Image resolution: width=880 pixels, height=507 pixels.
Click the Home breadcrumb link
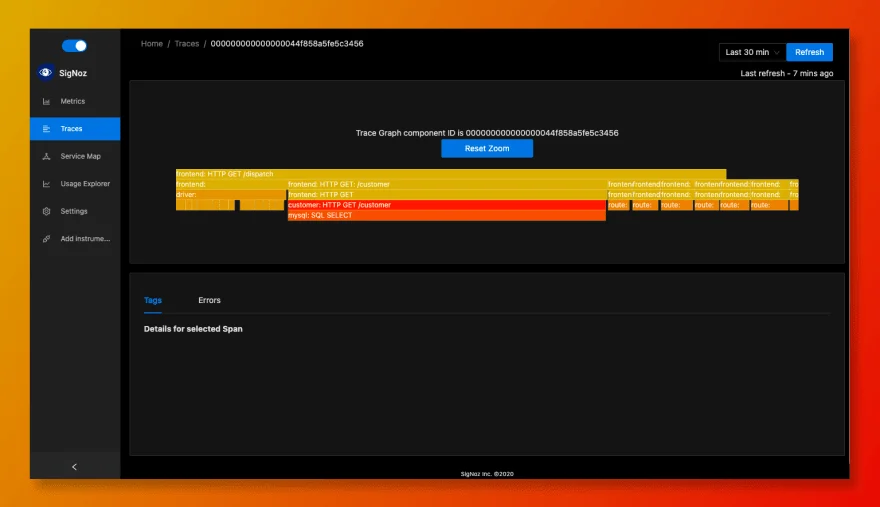(x=152, y=44)
